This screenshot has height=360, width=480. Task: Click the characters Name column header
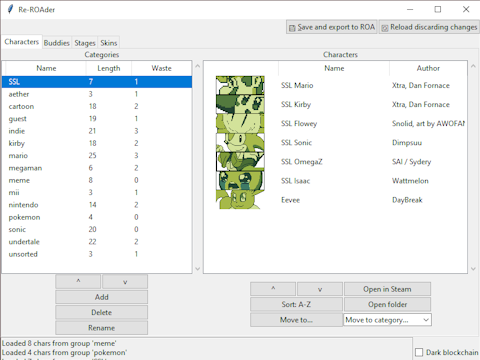pyautogui.click(x=334, y=68)
